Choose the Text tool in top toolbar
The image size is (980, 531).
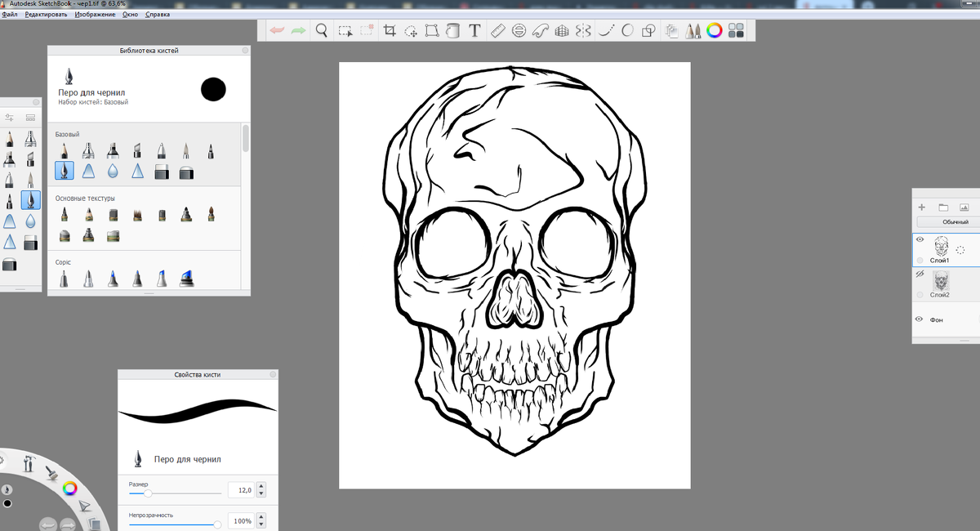click(474, 31)
